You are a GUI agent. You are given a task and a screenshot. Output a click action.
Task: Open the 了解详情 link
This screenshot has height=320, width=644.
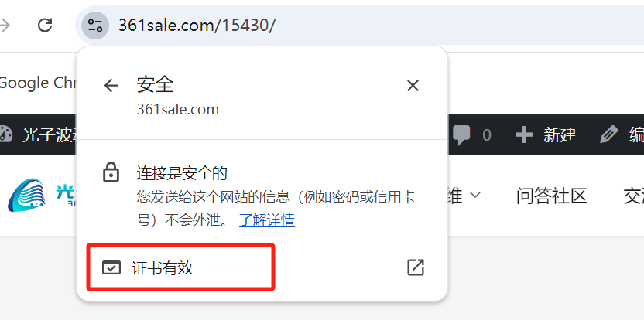coord(267,221)
